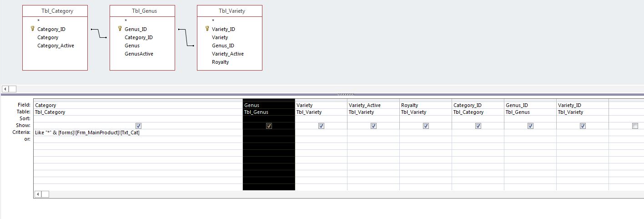Image resolution: width=644 pixels, height=219 pixels.
Task: Edit Criteria expression for Category column
Action: click(x=138, y=132)
